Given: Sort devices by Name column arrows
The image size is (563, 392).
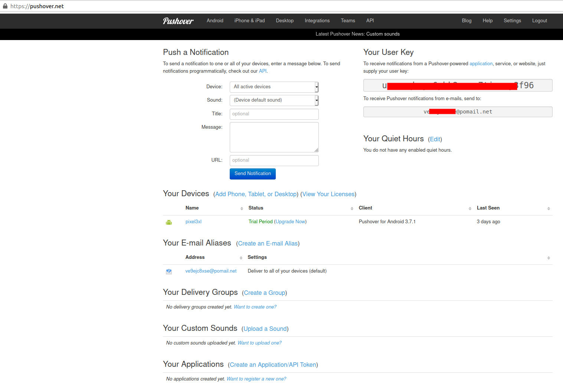Looking at the screenshot, I should pos(242,208).
